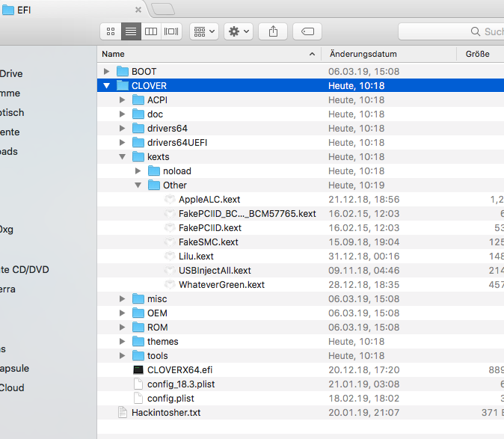504x439 pixels.
Task: Select the FakeSMC.kext icon
Action: [170, 242]
